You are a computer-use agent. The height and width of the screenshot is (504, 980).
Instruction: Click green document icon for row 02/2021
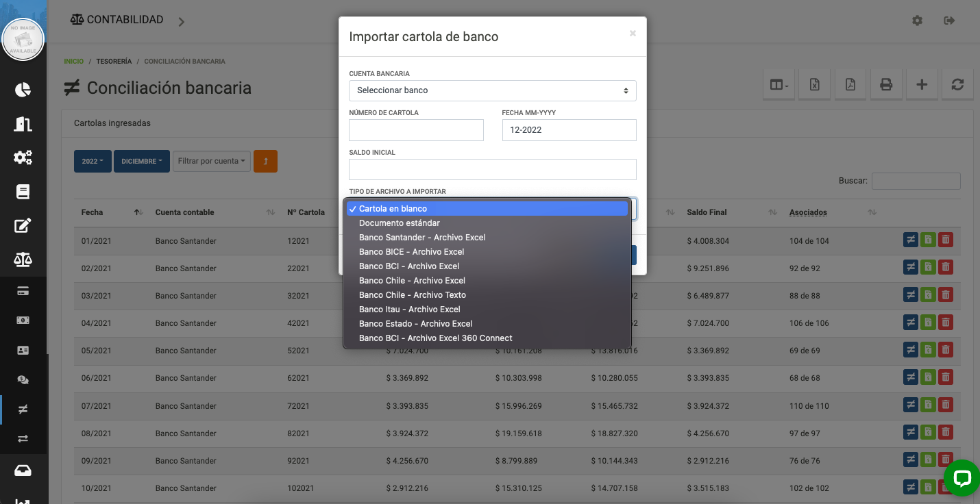click(928, 268)
